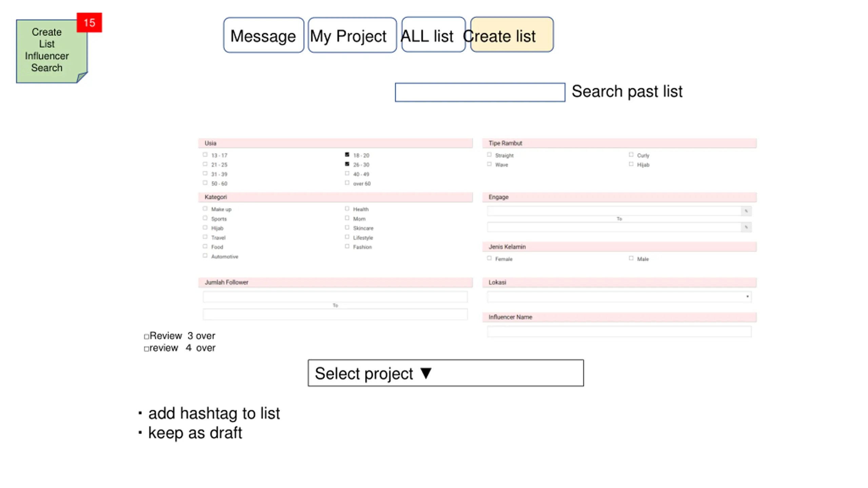Check the 13 - 17 age checkbox

click(x=205, y=155)
